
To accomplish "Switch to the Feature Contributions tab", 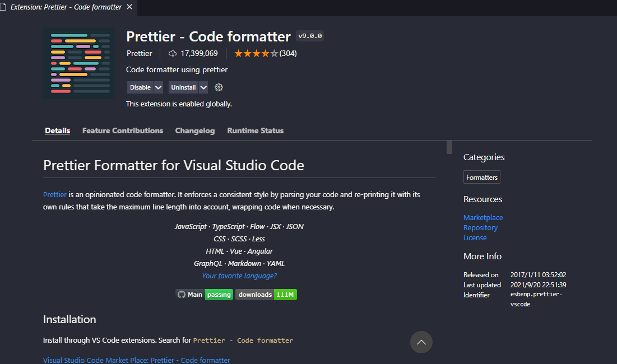I will tap(123, 130).
